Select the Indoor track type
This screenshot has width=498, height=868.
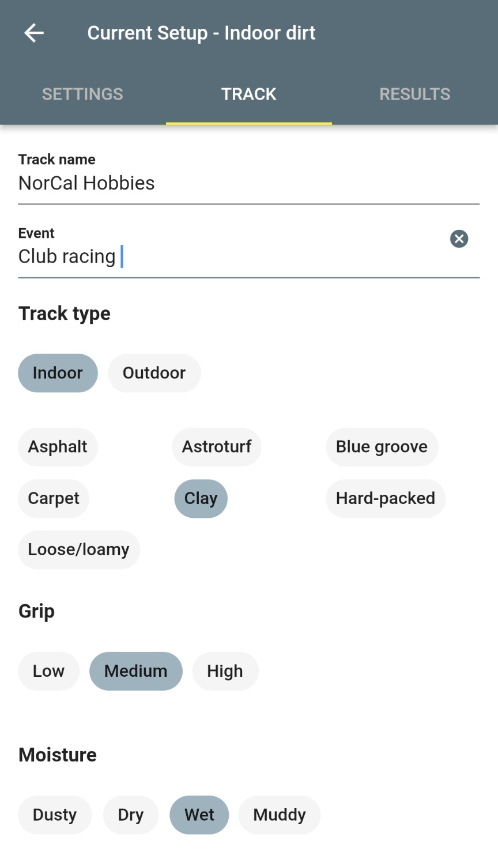[58, 373]
